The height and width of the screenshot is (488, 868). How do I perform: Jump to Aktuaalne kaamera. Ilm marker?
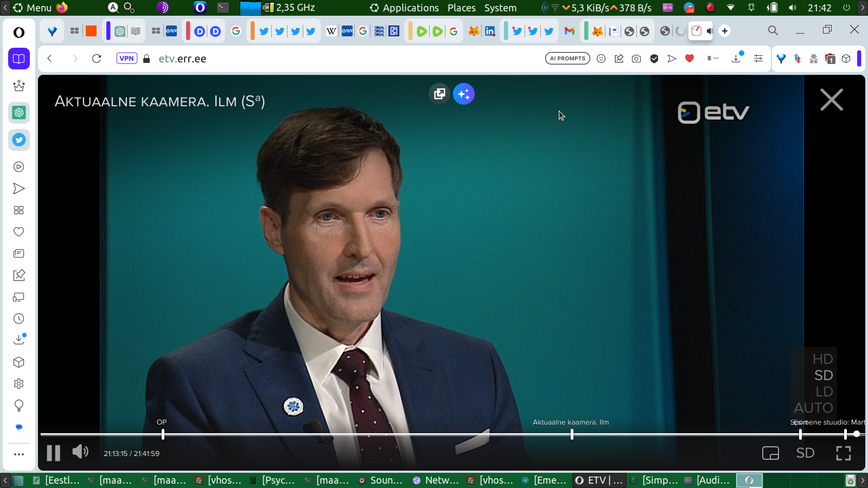coord(572,434)
